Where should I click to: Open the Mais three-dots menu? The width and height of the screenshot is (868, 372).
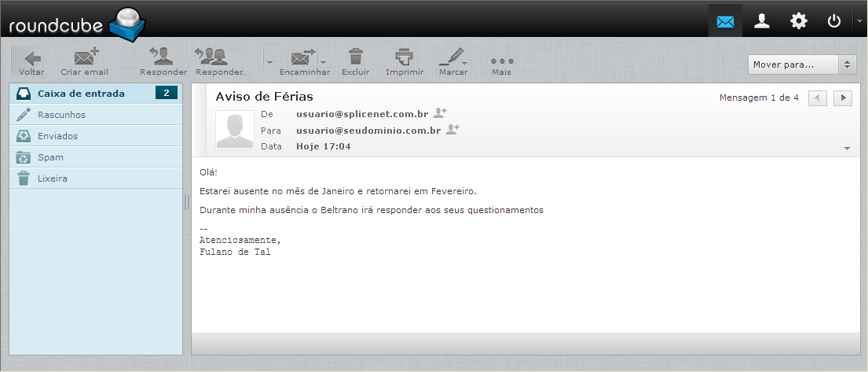[502, 61]
